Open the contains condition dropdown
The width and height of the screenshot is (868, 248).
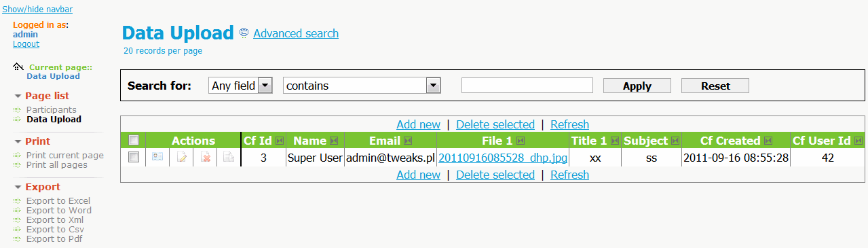point(362,86)
